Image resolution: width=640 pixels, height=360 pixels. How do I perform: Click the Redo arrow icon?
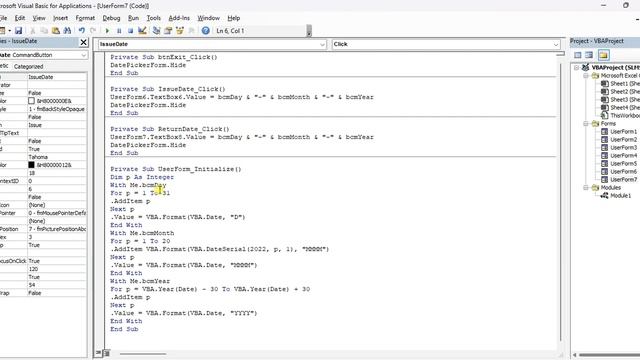click(93, 31)
